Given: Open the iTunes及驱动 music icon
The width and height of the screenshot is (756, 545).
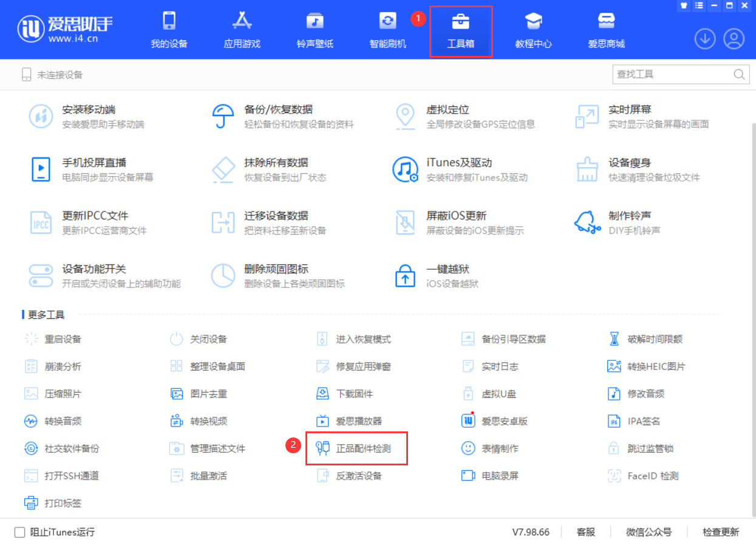Looking at the screenshot, I should [x=405, y=169].
